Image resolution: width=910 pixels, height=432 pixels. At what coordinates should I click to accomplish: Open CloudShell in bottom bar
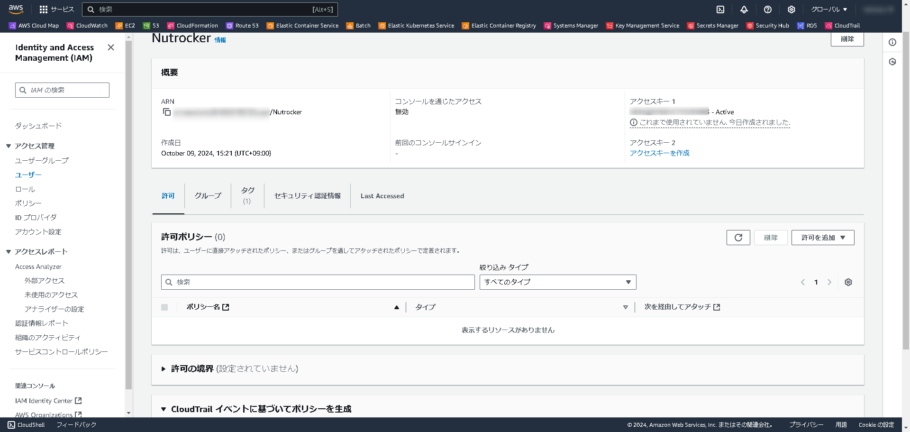point(27,425)
